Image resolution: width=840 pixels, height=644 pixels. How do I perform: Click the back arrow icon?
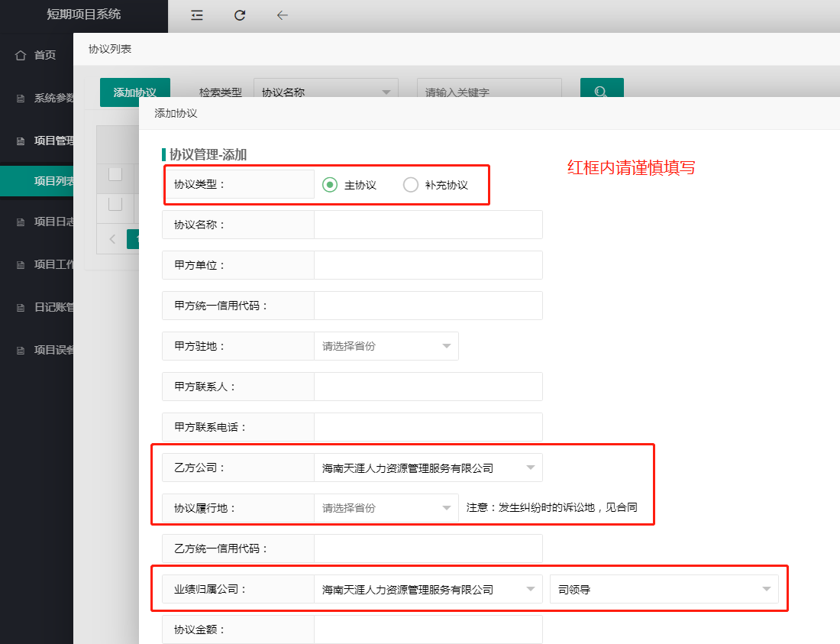click(283, 15)
